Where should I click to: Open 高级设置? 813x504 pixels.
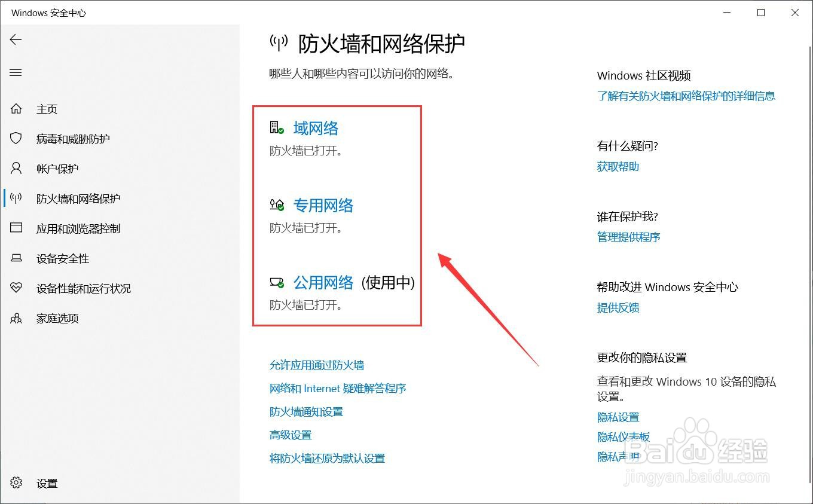[x=291, y=435]
